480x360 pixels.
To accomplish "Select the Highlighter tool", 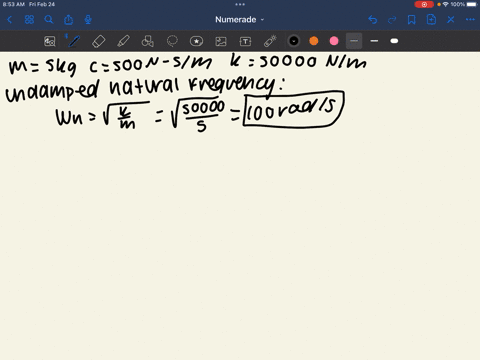I will [x=123, y=41].
